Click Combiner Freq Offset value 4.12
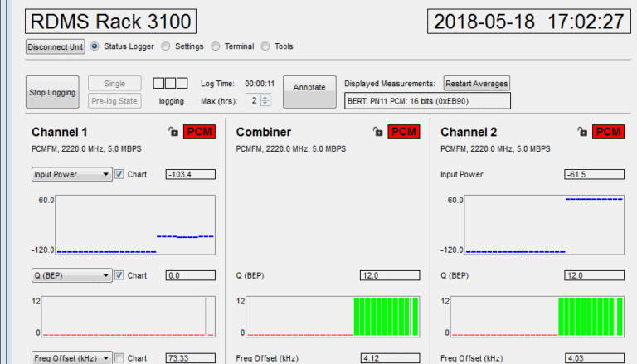 [390, 358]
